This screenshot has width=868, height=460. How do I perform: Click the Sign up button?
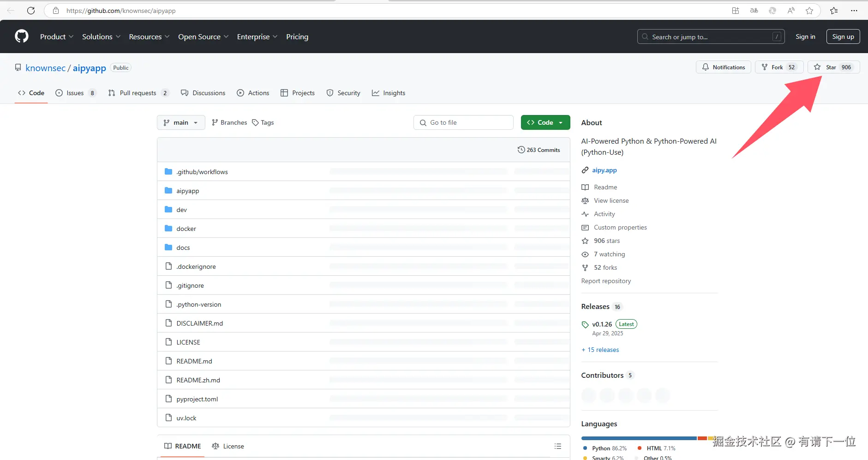point(843,36)
